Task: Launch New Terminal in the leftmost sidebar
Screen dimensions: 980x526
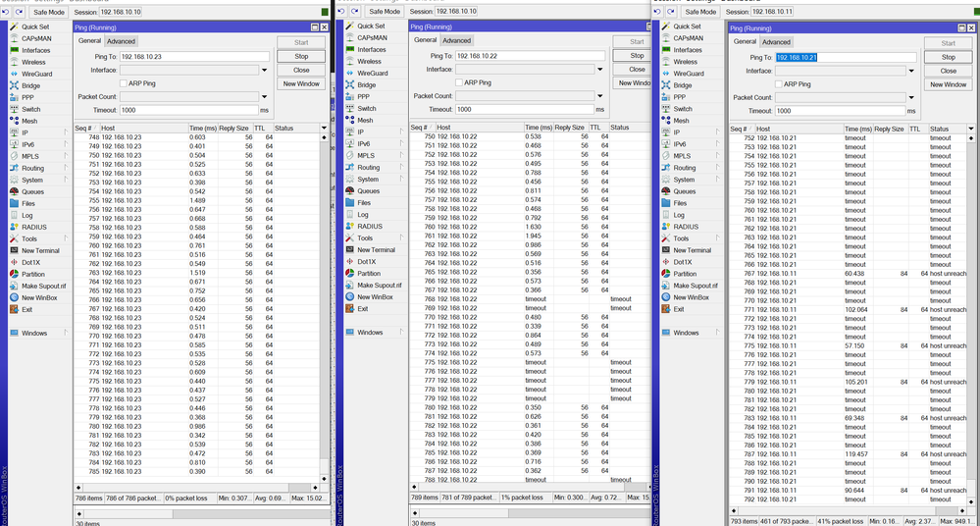Action: point(40,250)
